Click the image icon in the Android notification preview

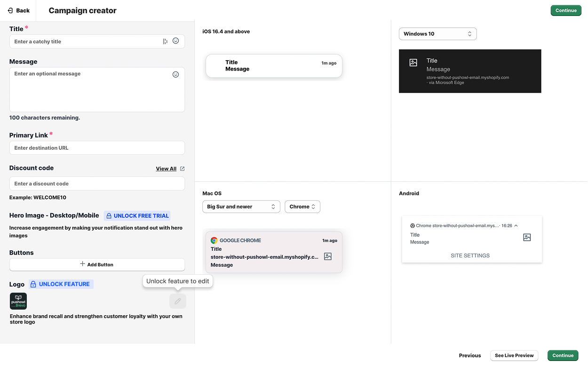(x=526, y=238)
